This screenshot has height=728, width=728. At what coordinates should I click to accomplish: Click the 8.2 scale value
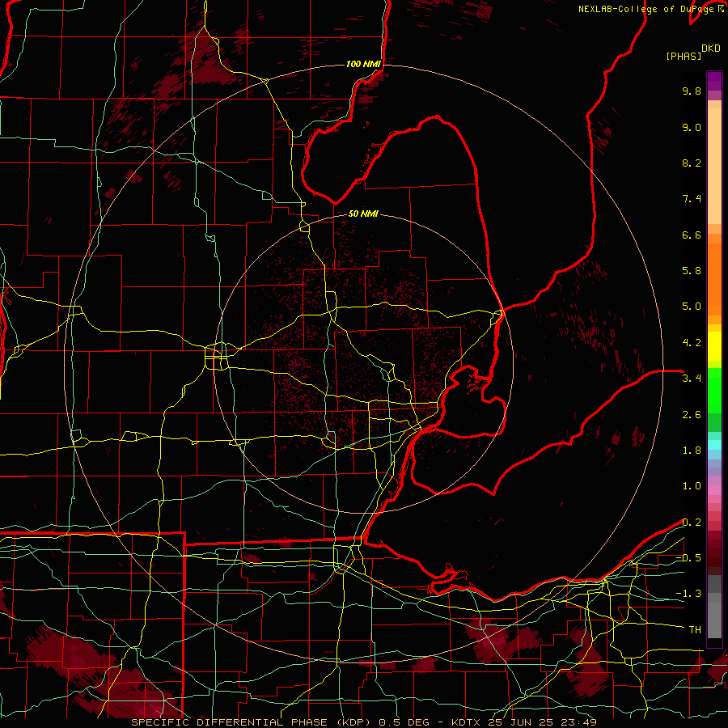pos(692,163)
